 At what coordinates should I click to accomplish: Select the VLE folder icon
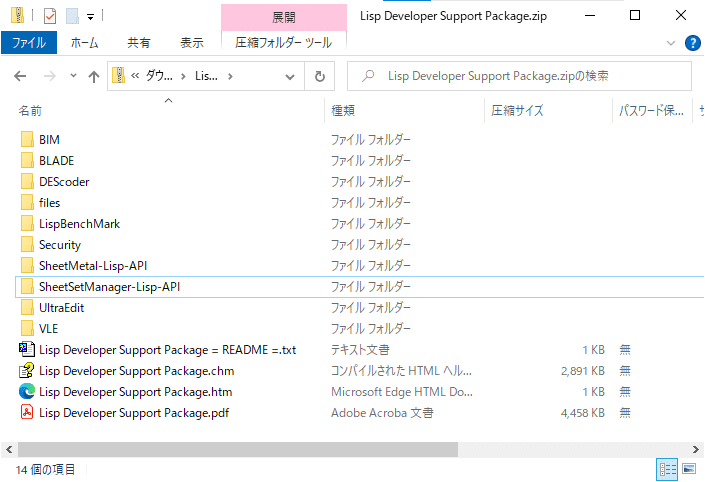pyautogui.click(x=27, y=329)
